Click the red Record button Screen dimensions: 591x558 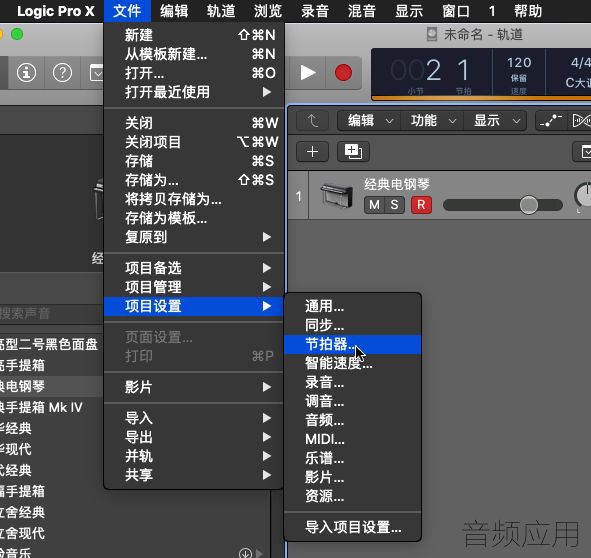(343, 72)
